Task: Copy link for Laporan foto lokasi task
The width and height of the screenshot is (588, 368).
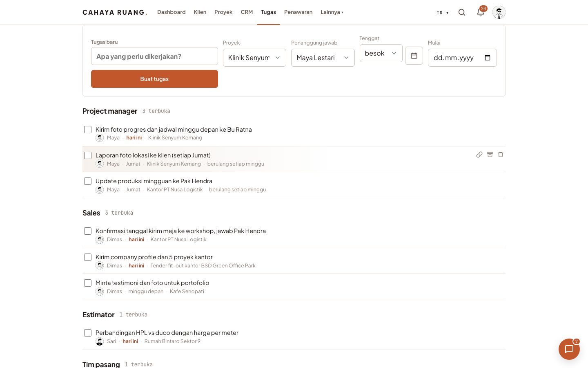Action: tap(479, 155)
